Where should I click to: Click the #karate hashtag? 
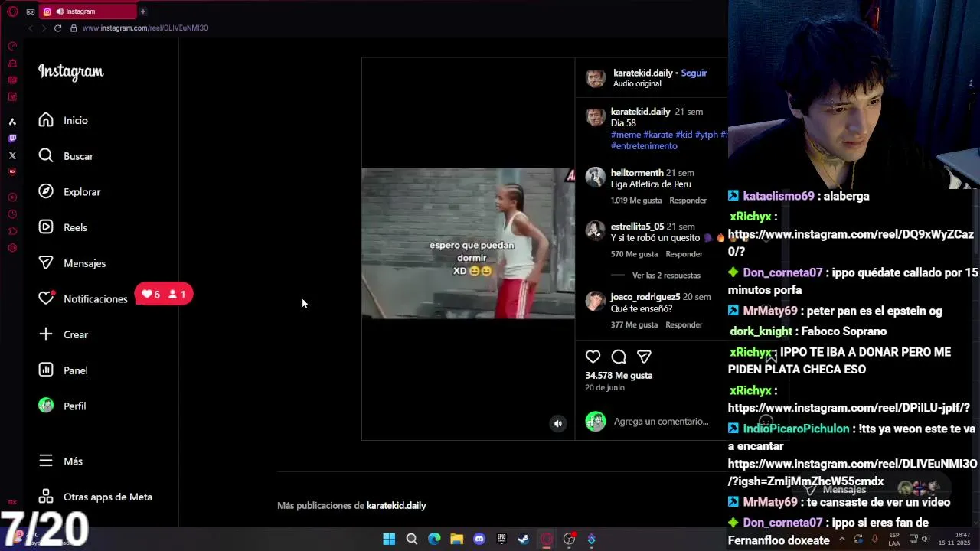click(658, 135)
